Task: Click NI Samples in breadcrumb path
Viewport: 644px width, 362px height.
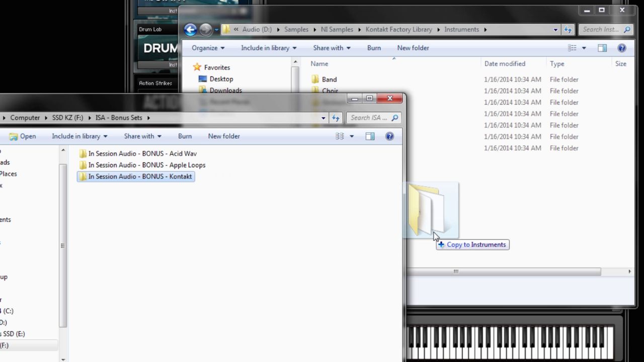Action: pyautogui.click(x=337, y=30)
